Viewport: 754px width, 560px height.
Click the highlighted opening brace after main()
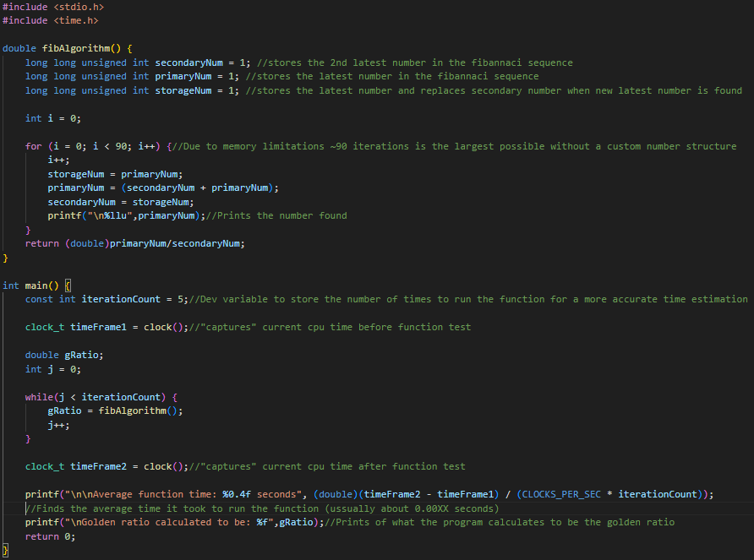point(68,285)
